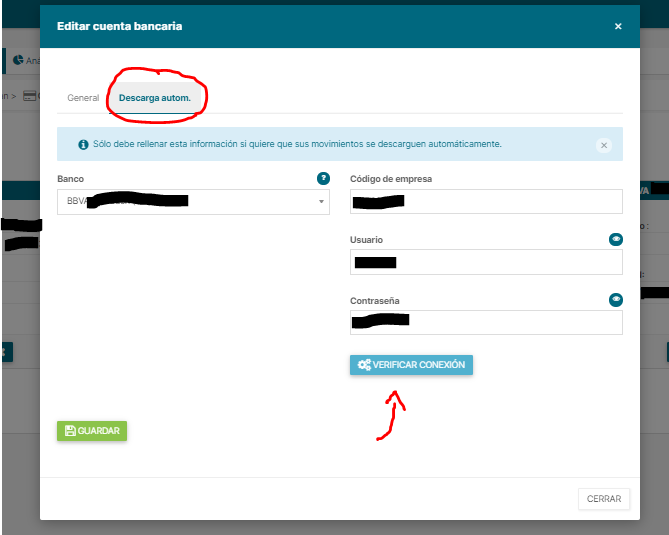Image resolution: width=669 pixels, height=535 pixels.
Task: Toggle visibility of the Usuario field
Action: pos(616,240)
